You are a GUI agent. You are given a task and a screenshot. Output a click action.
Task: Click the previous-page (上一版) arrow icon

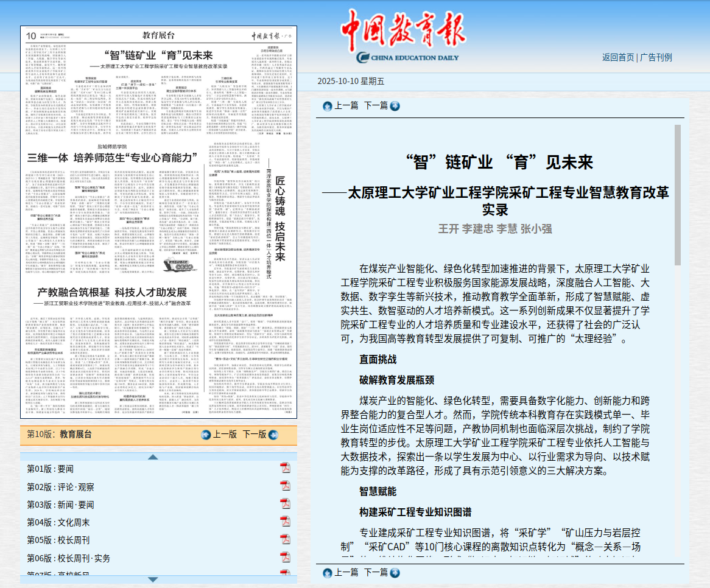pos(206,435)
